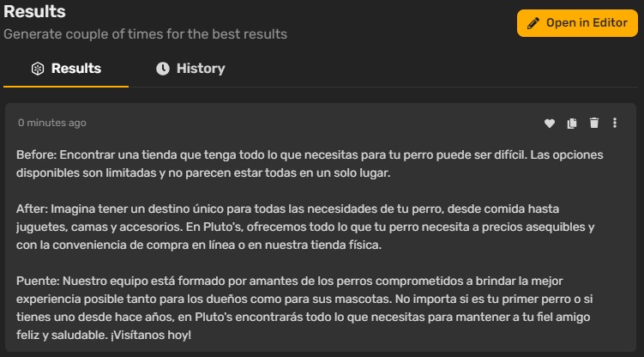
Task: Click the orange underline below Results tab
Action: (66, 87)
